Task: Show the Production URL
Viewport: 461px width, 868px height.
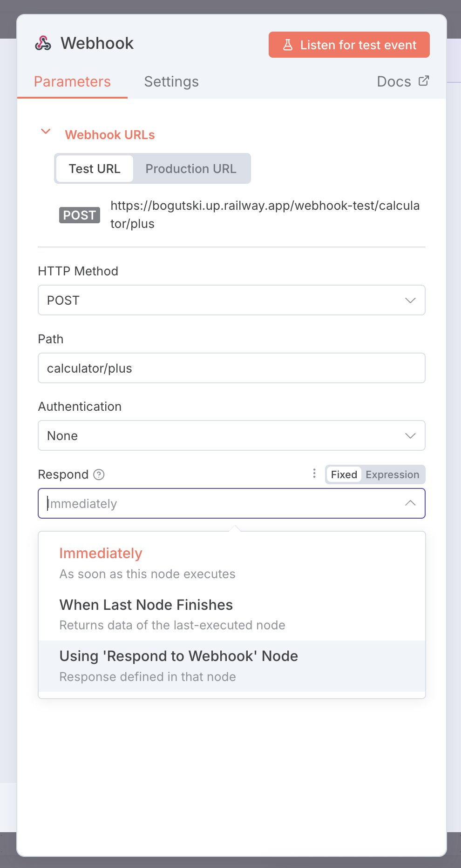Action: 191,169
